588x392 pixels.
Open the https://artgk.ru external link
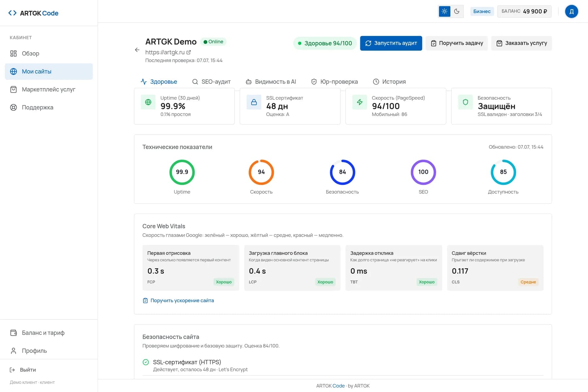pyautogui.click(x=168, y=52)
